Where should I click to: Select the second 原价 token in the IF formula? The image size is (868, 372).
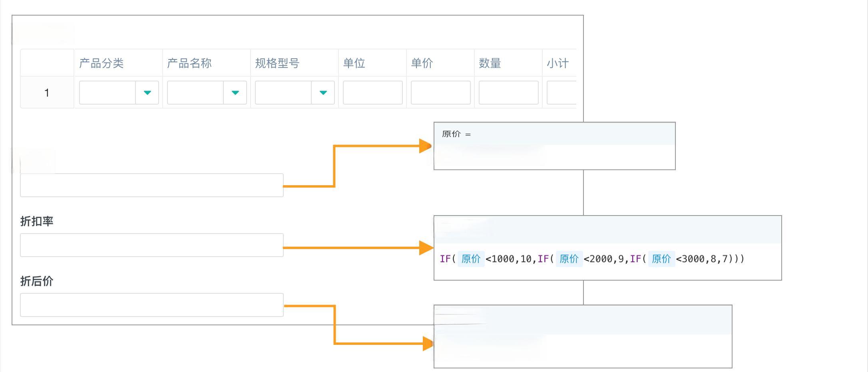(568, 259)
